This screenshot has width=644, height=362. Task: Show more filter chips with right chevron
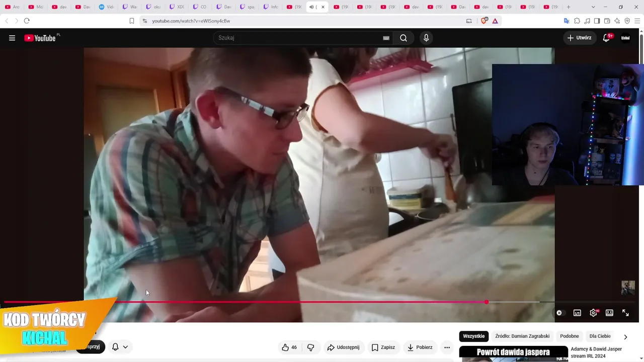[625, 337]
